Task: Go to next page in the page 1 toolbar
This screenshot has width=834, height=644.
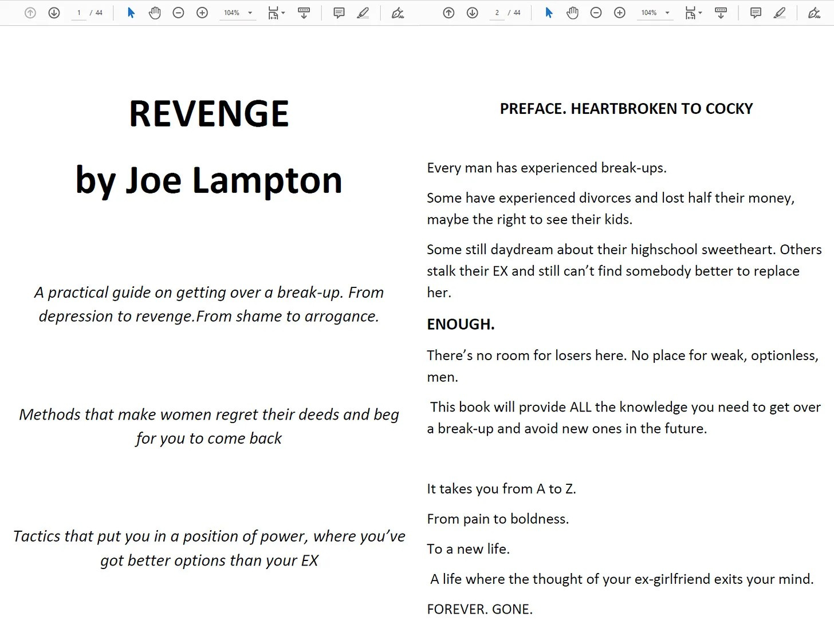Action: click(x=54, y=13)
